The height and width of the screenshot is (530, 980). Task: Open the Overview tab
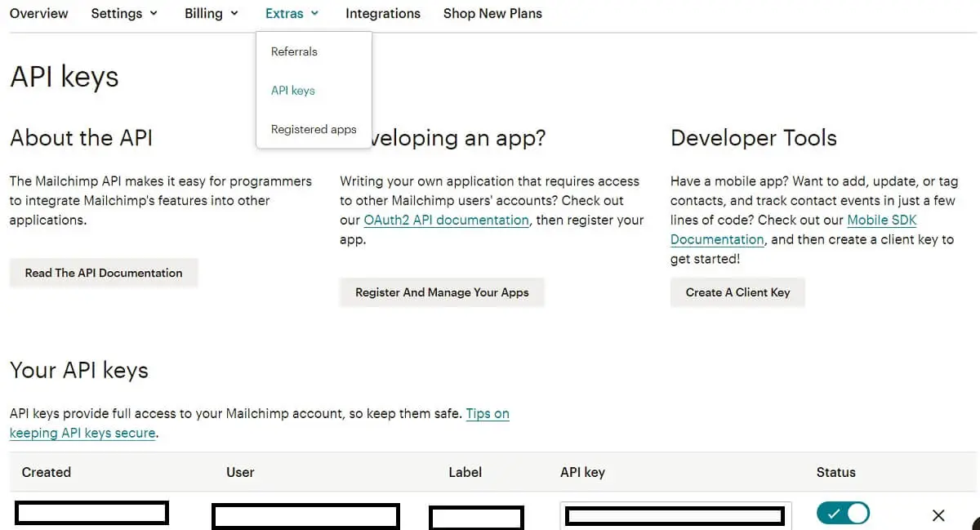pos(39,13)
